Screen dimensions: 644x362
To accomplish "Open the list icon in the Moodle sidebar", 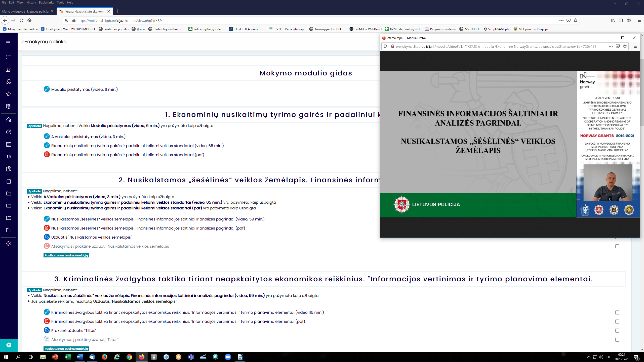I will [x=9, y=57].
